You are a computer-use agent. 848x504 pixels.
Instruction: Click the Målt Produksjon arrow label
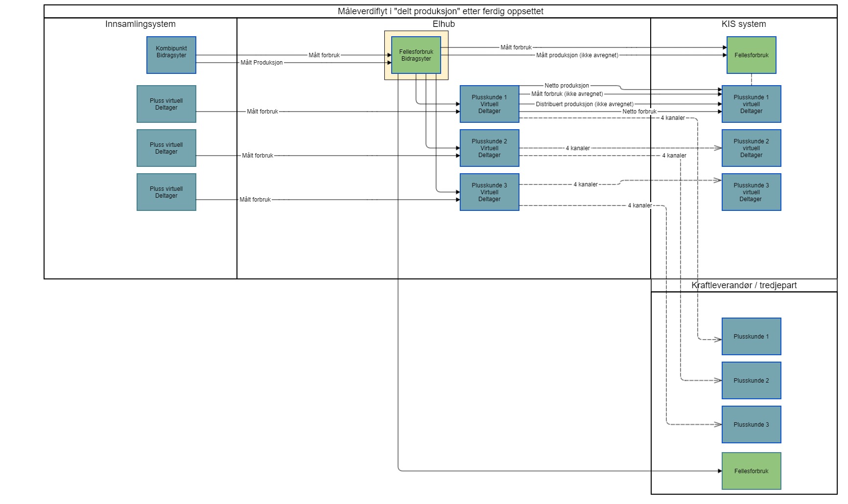261,63
